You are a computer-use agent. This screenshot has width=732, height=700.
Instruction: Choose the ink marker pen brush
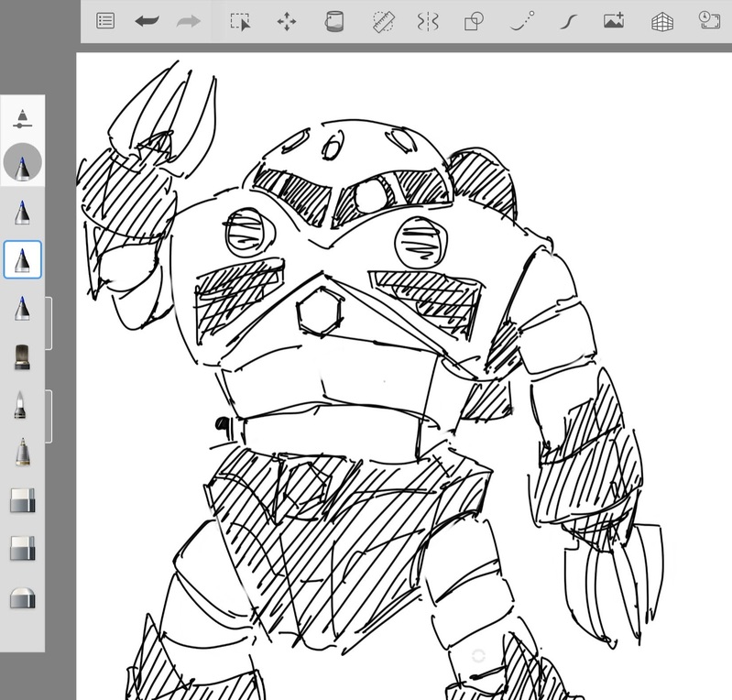tap(20, 405)
